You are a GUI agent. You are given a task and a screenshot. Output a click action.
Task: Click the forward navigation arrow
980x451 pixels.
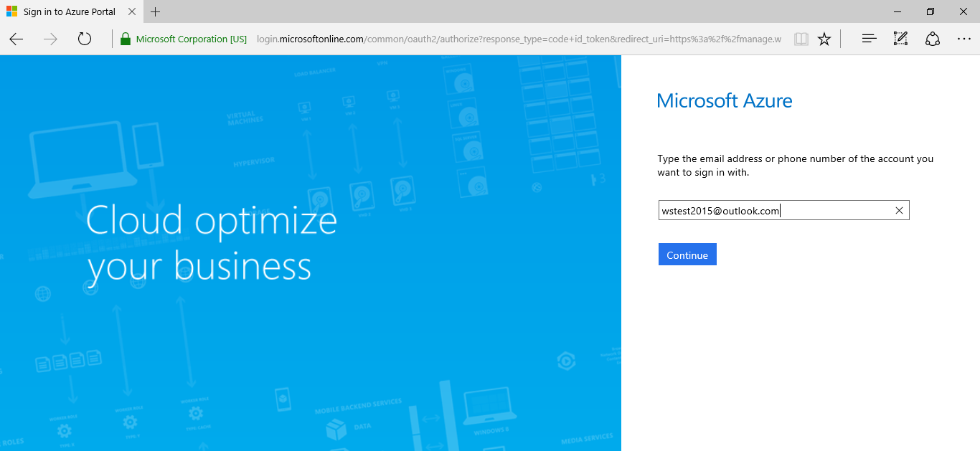click(50, 39)
